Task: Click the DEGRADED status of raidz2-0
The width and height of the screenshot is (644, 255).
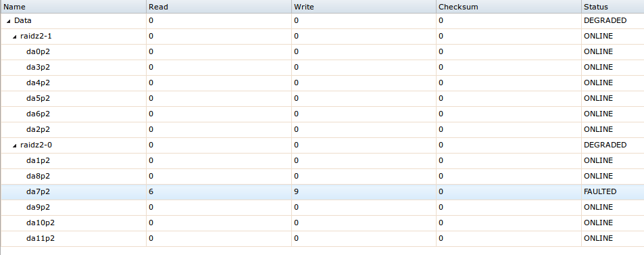Action: pos(605,145)
